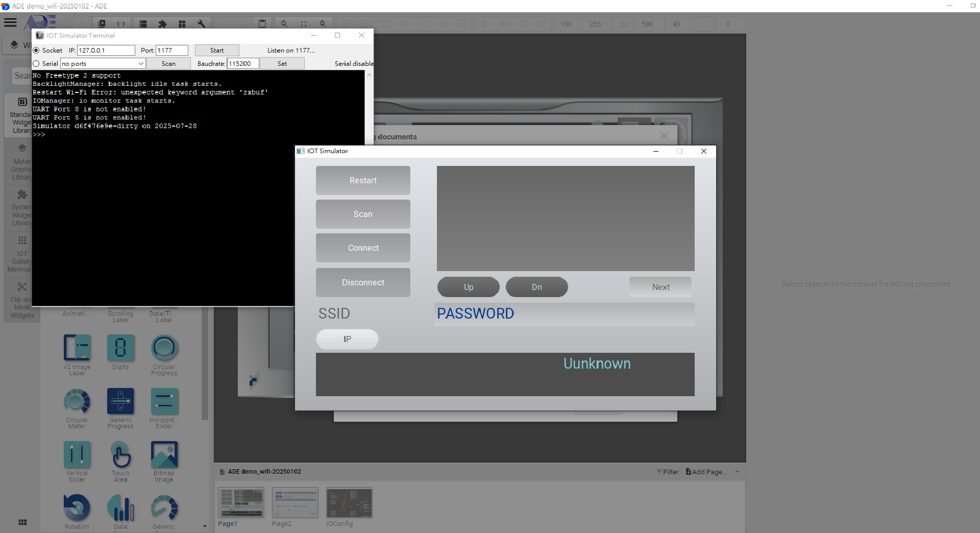Click the puzzle piece toolbar icon
The image size is (980, 533).
coord(162,24)
